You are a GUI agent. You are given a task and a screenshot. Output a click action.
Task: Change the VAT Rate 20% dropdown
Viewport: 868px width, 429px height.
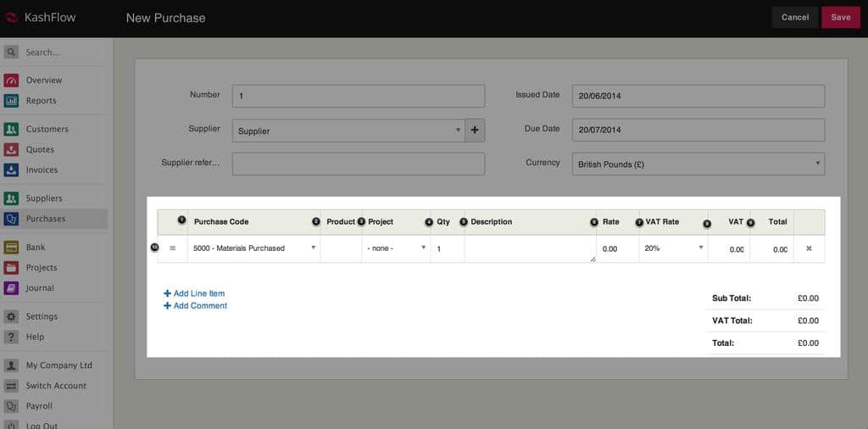point(674,248)
